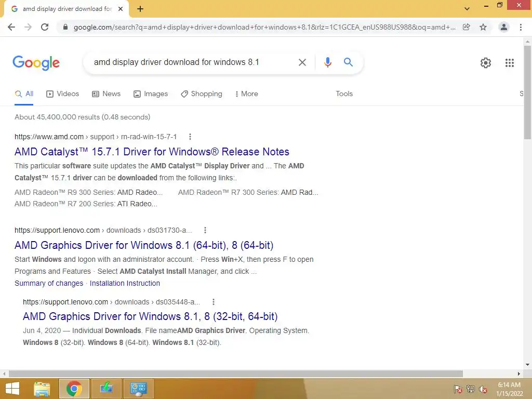Image resolution: width=532 pixels, height=399 pixels.
Task: Click the horizontal scrollbar right arrow
Action: tap(518, 374)
